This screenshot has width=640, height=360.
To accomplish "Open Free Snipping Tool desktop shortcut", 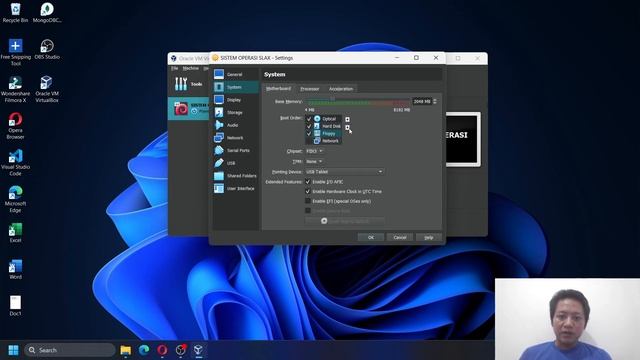I will click(16, 52).
